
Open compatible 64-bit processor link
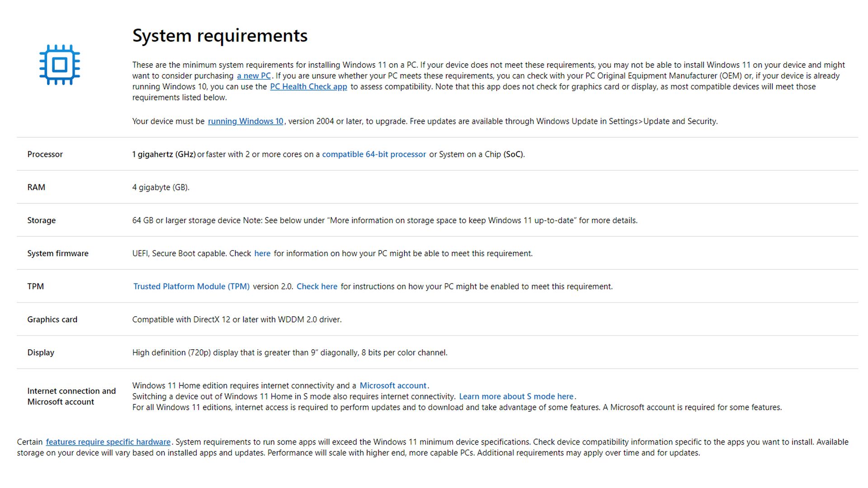click(374, 155)
